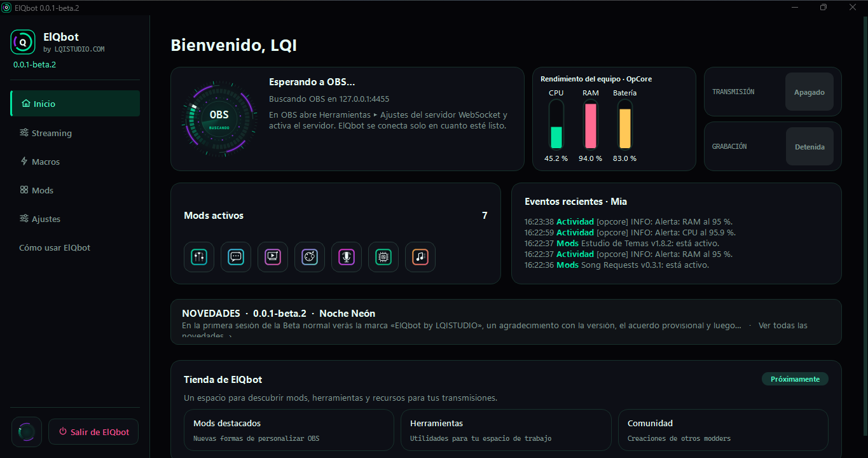Viewport: 868px width, 458px height.
Task: Click the "Esperando a OBS..." heading
Action: pyautogui.click(x=312, y=82)
